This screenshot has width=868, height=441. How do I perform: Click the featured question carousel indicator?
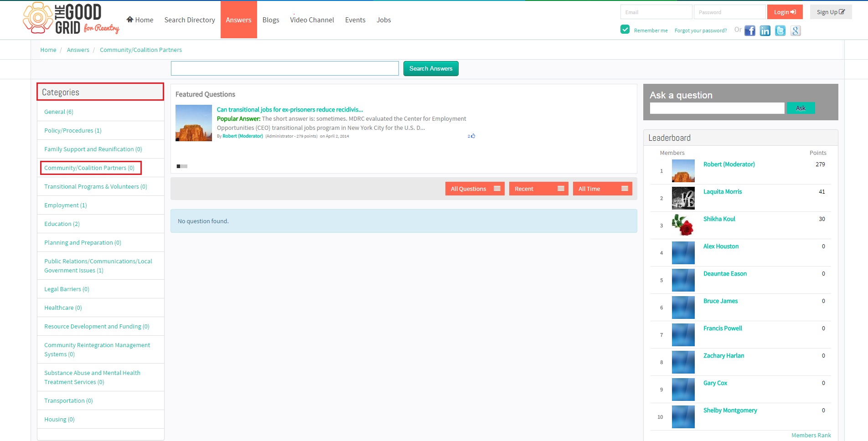tap(182, 166)
